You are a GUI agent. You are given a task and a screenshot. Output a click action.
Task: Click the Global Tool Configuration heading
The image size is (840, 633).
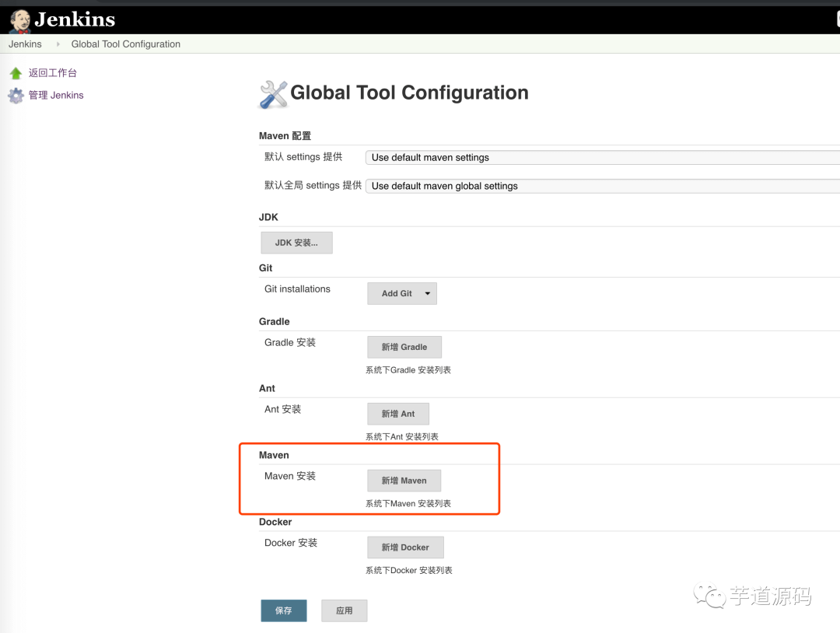point(409,93)
